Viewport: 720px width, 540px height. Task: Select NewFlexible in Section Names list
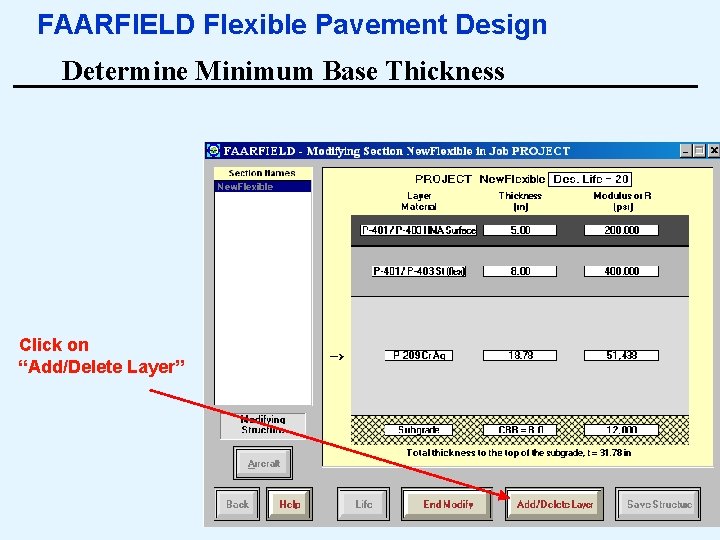263,186
